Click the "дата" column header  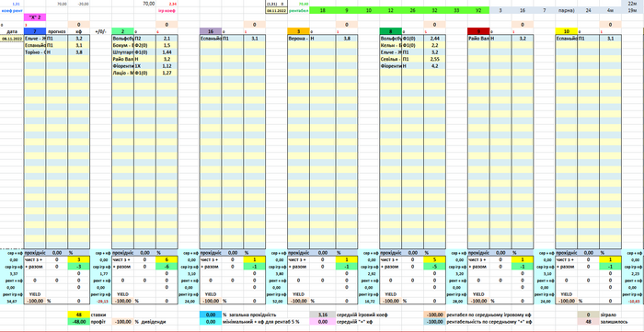point(12,31)
